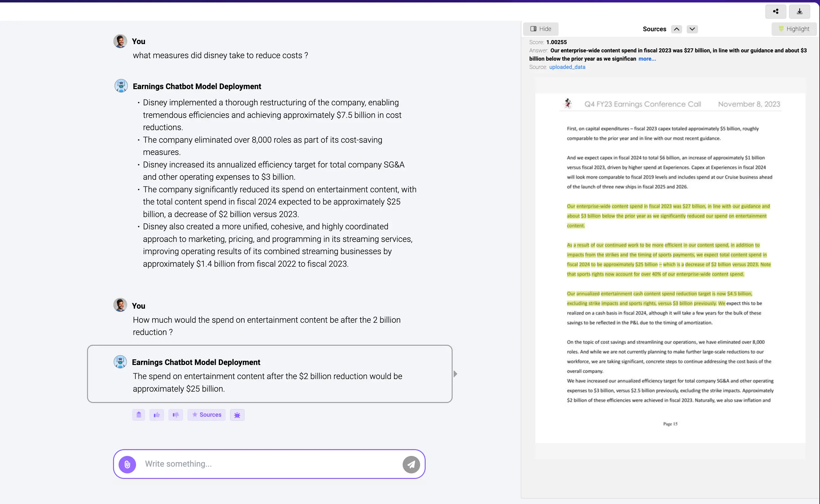Click the paperclip attach file button
This screenshot has width=820, height=504.
point(127,464)
